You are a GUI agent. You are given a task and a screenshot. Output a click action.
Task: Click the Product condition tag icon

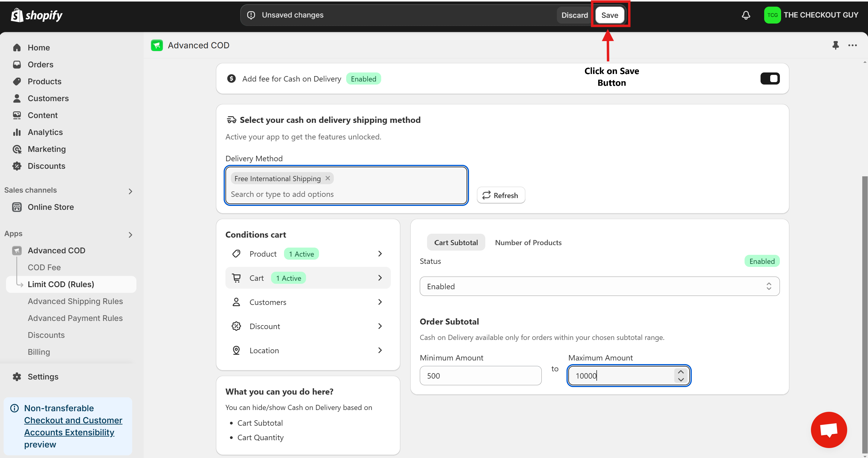pyautogui.click(x=236, y=253)
